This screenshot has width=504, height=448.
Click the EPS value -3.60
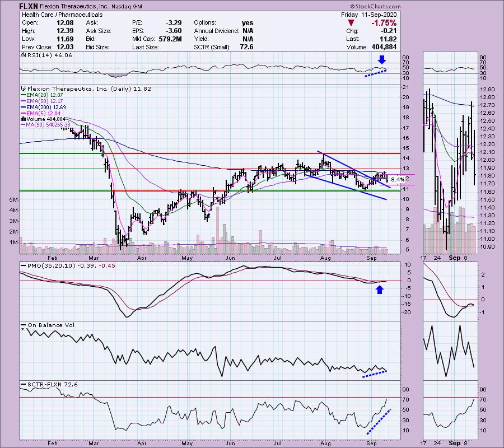pos(174,31)
